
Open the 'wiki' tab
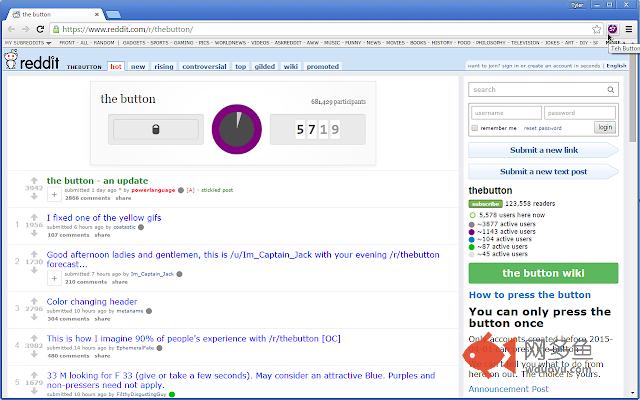(x=291, y=67)
